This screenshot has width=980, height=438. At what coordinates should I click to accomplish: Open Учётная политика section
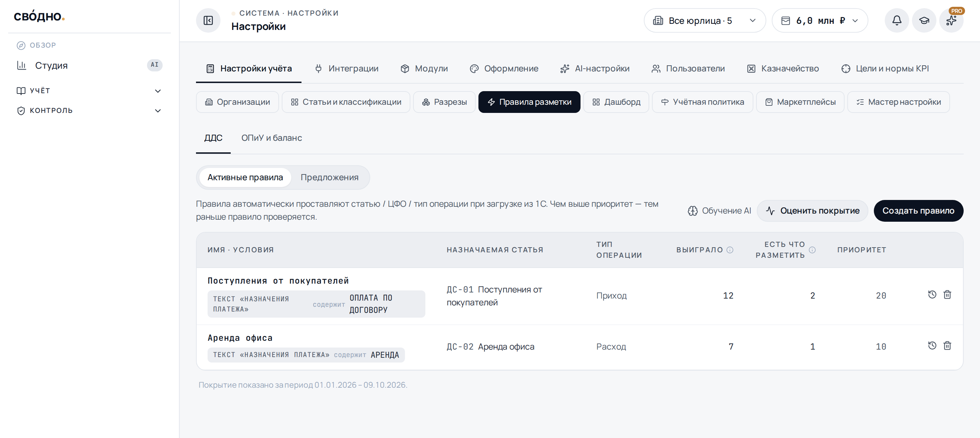(702, 102)
